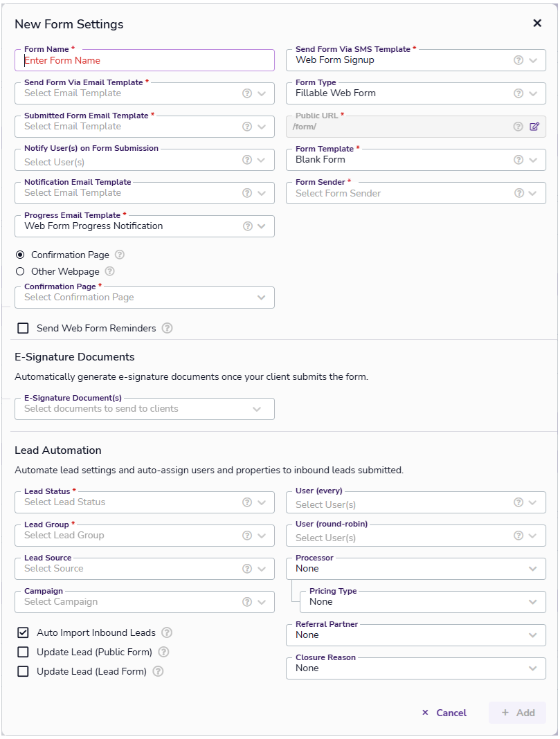This screenshot has height=739, width=560.
Task: Click help icon in Form Sender field
Action: [518, 193]
